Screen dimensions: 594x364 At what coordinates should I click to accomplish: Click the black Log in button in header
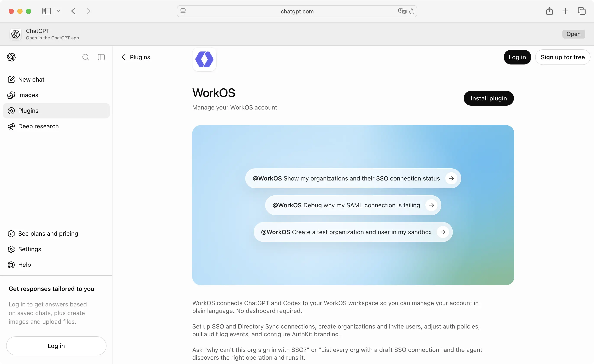pos(517,57)
